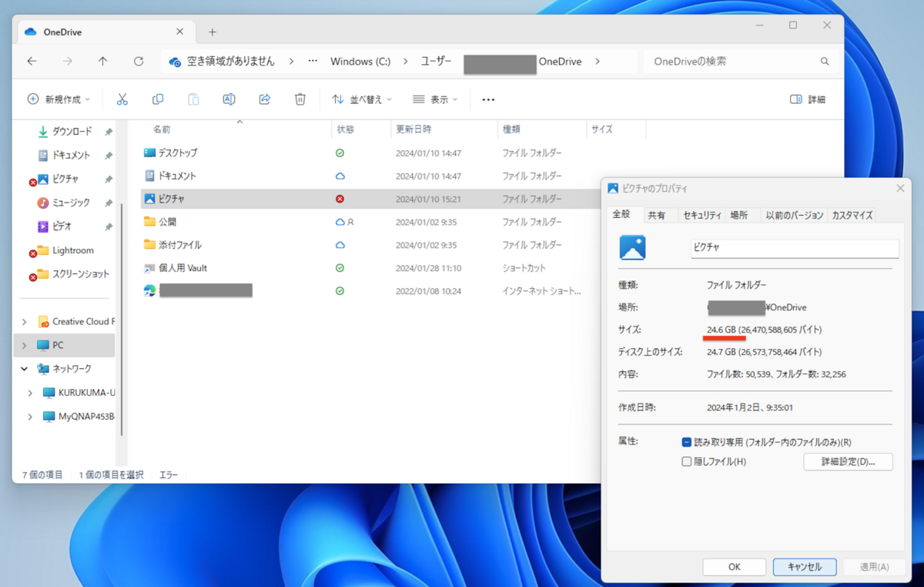Click ユーザー breadcrumb in address bar

point(436,62)
